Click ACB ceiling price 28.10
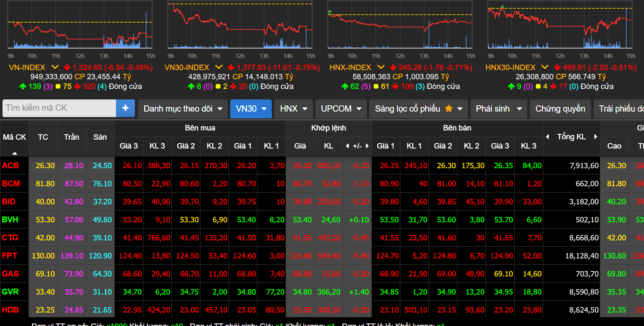This screenshot has height=326, width=644. tap(74, 166)
